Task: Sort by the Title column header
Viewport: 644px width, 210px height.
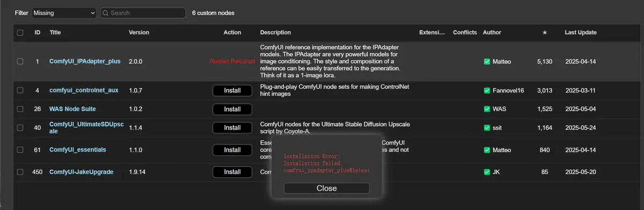Action: coord(55,33)
